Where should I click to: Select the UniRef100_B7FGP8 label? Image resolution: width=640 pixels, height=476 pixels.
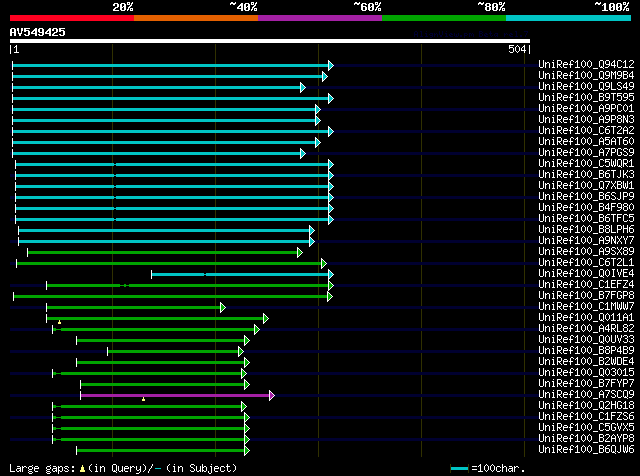point(586,296)
